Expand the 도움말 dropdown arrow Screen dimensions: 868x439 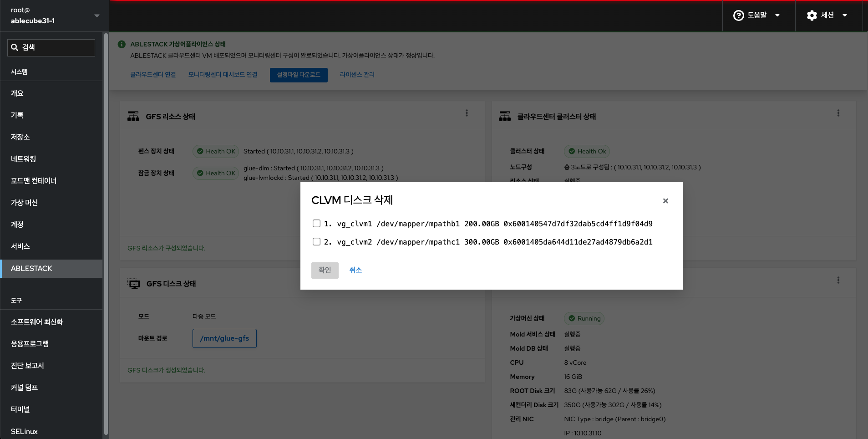tap(777, 15)
